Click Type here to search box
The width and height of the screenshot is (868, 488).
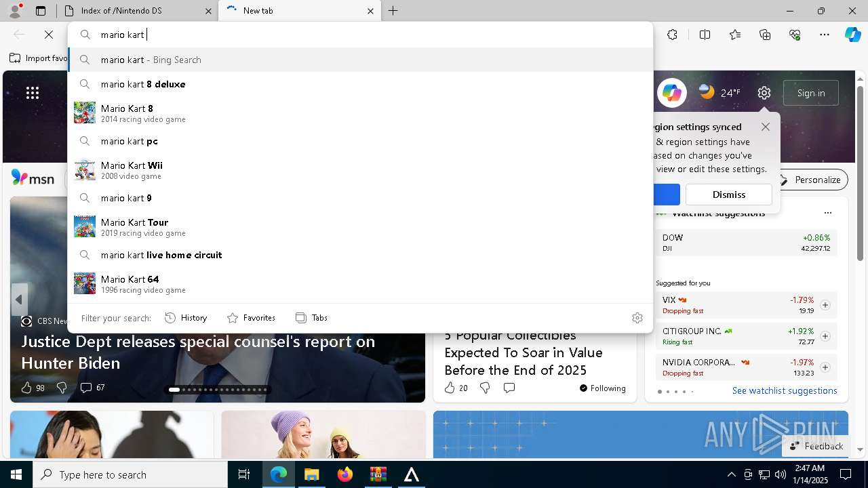click(x=130, y=474)
